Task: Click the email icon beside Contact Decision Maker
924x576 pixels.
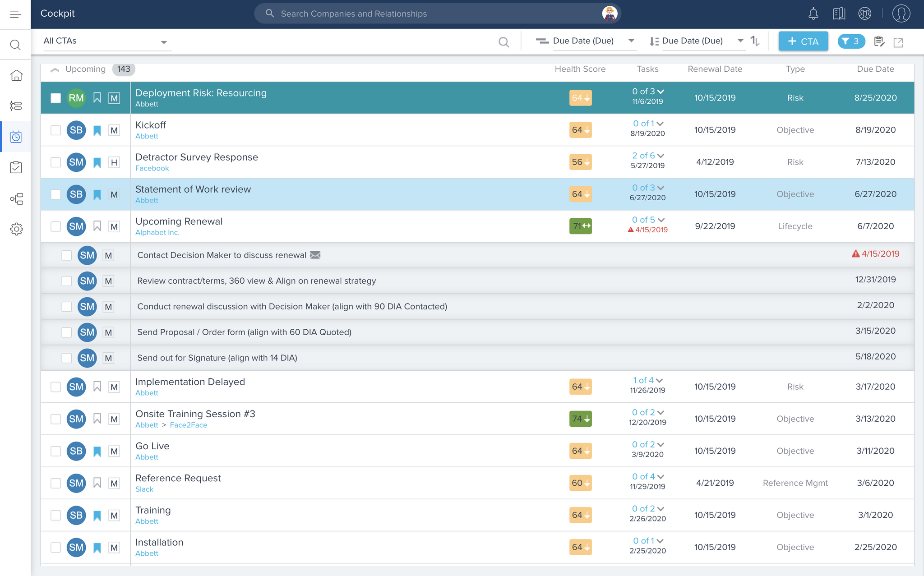Action: pyautogui.click(x=315, y=255)
